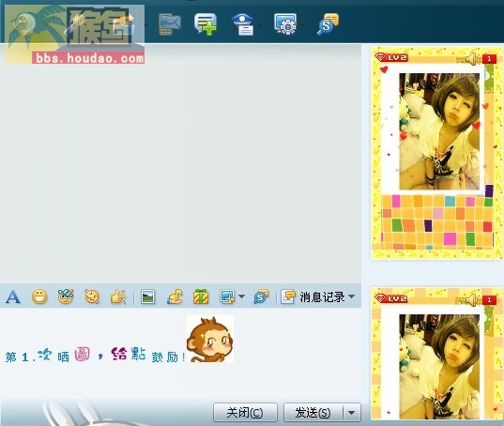
Task: Expand the monitor gear icon's dropdown arrow
Action: 303,24
